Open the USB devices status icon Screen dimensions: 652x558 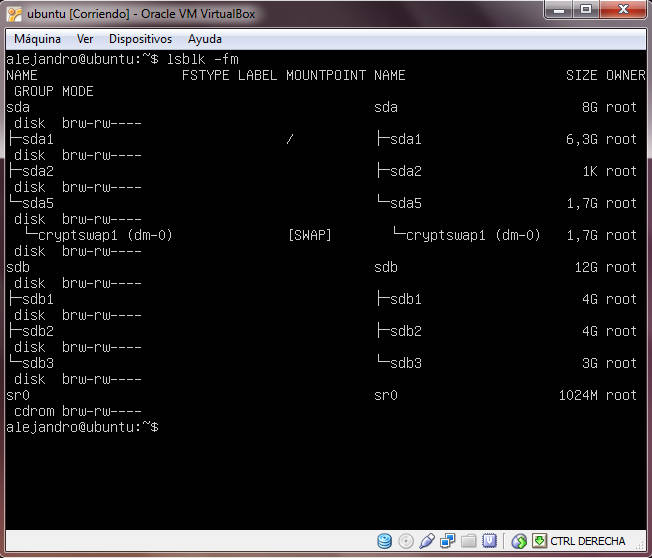(427, 541)
